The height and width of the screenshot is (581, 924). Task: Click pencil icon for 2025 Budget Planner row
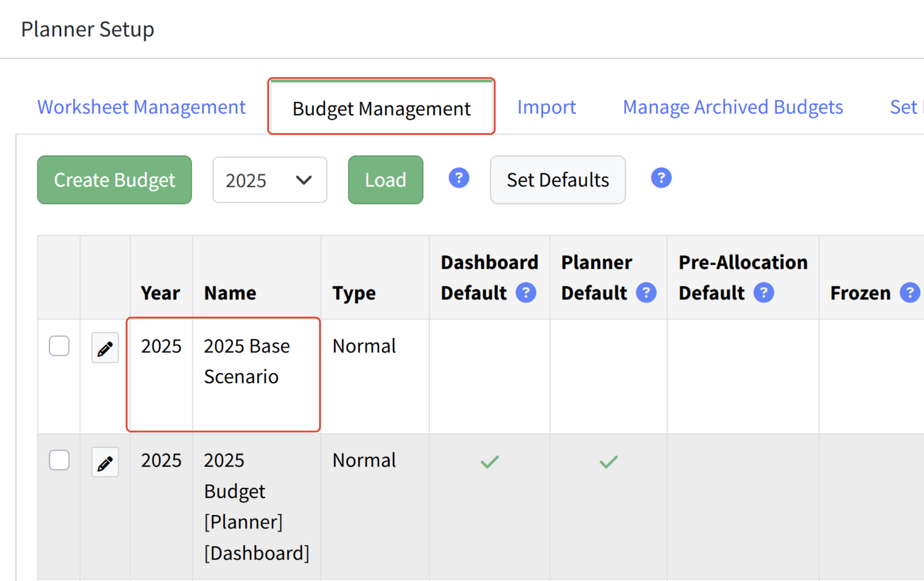point(105,462)
